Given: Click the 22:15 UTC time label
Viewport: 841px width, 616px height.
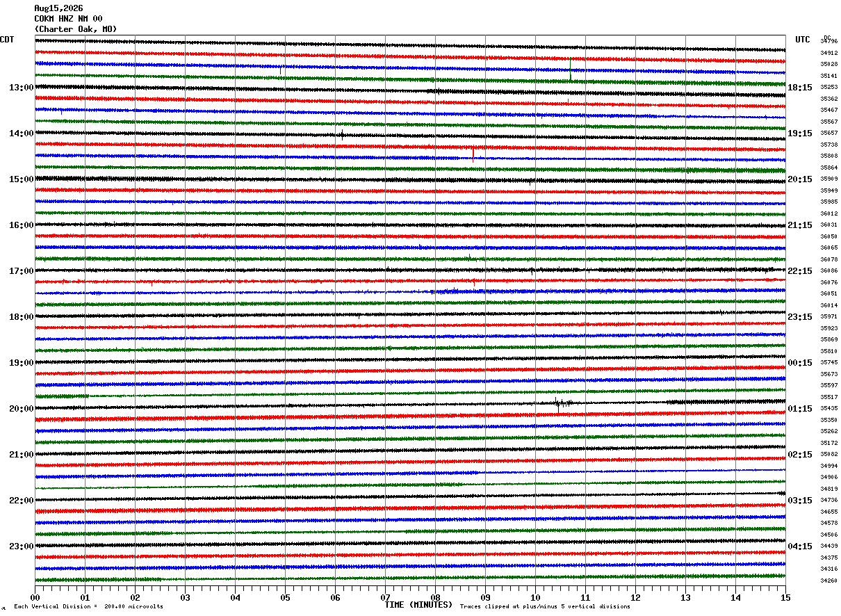Looking at the screenshot, I should pos(800,271).
